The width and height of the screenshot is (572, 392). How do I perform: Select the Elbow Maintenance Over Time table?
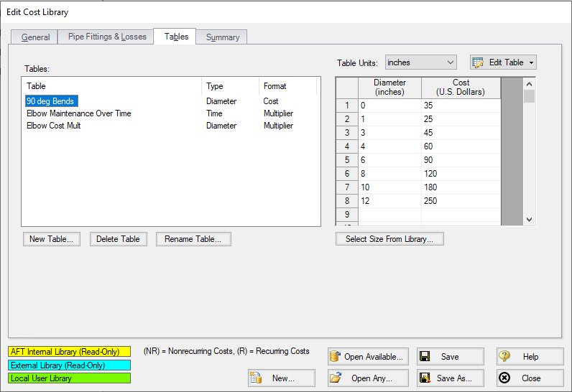pyautogui.click(x=79, y=113)
